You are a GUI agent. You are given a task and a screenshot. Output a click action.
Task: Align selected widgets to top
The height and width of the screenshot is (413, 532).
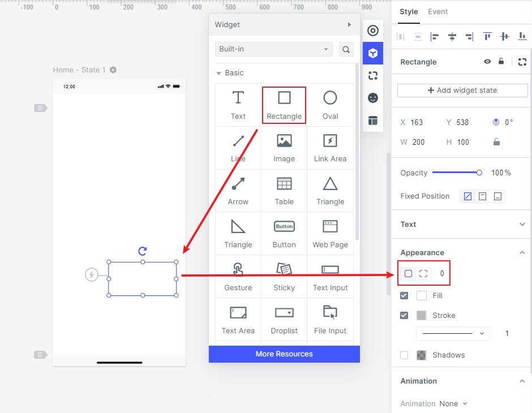coord(487,36)
